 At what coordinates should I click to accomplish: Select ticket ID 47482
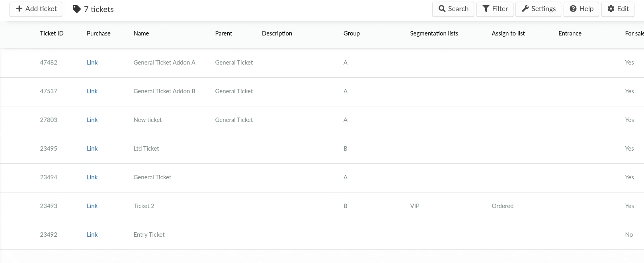pyautogui.click(x=49, y=63)
